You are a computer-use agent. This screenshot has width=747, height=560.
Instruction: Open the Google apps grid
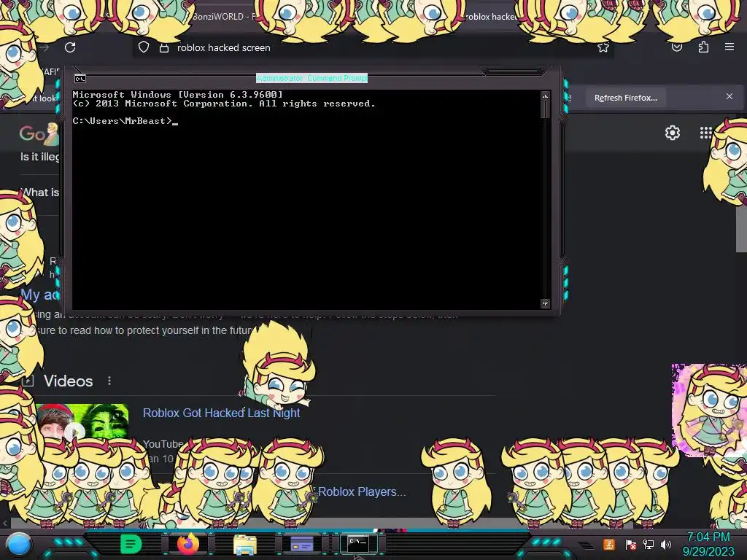705,133
